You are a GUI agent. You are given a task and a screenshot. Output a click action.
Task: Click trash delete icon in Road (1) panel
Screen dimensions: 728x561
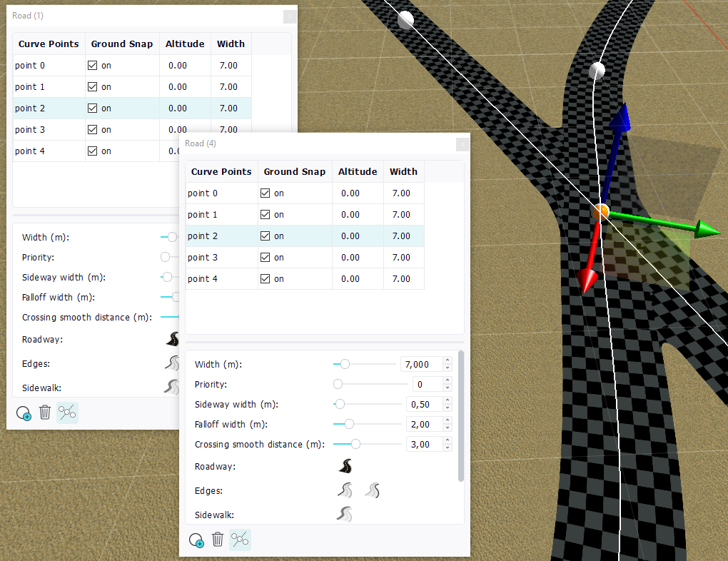pyautogui.click(x=45, y=412)
